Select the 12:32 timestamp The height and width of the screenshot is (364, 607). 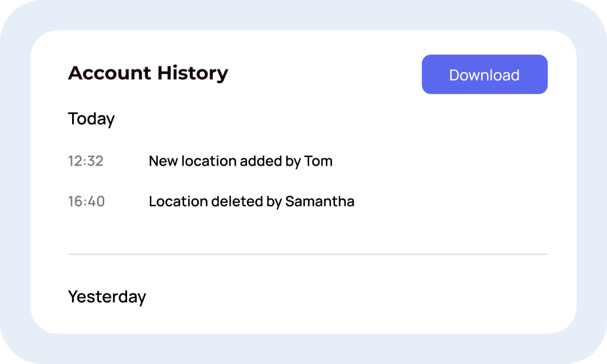coord(86,161)
